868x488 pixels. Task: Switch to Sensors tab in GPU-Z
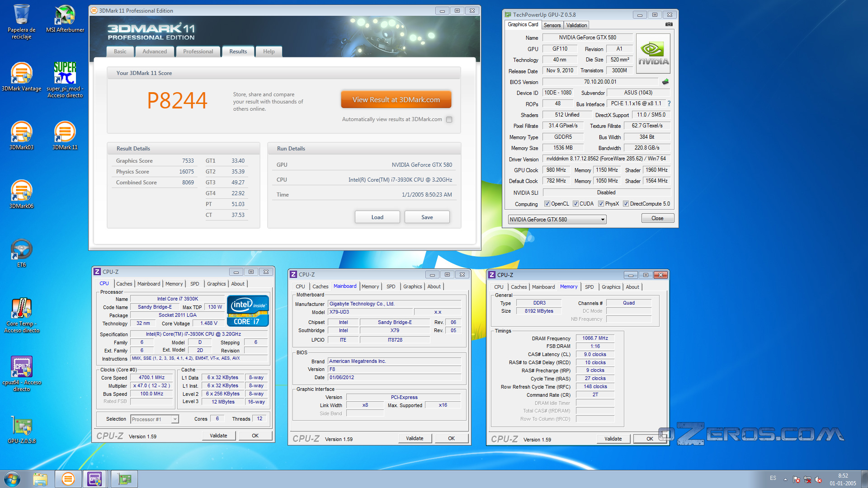tap(552, 25)
